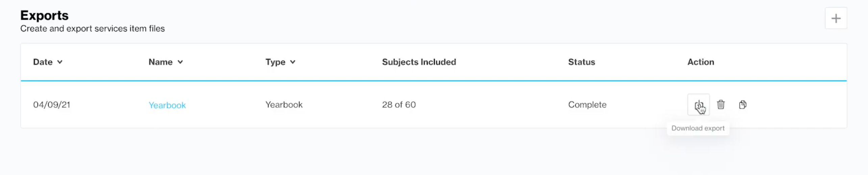Click the Action column header
The width and height of the screenshot is (868, 175).
(x=701, y=62)
